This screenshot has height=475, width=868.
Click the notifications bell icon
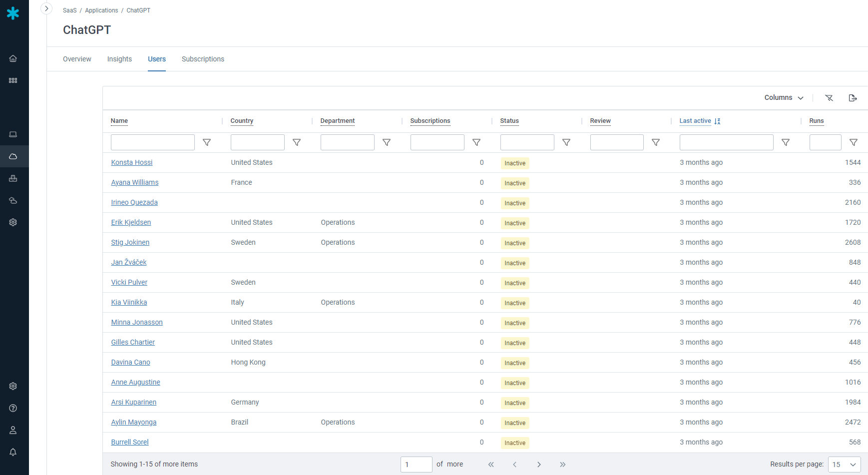[13, 452]
